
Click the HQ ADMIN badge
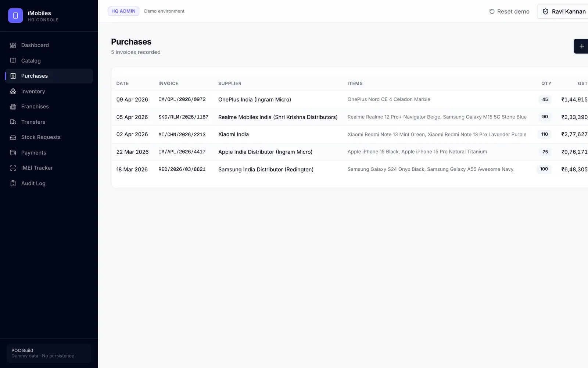click(x=123, y=11)
